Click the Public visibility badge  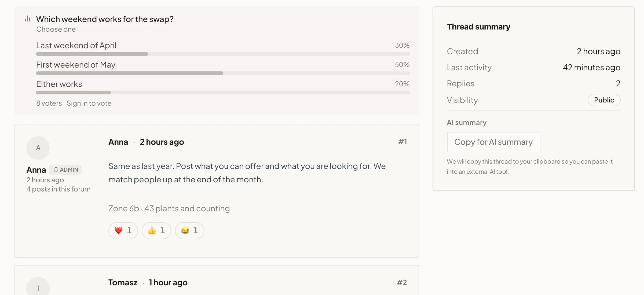point(604,100)
